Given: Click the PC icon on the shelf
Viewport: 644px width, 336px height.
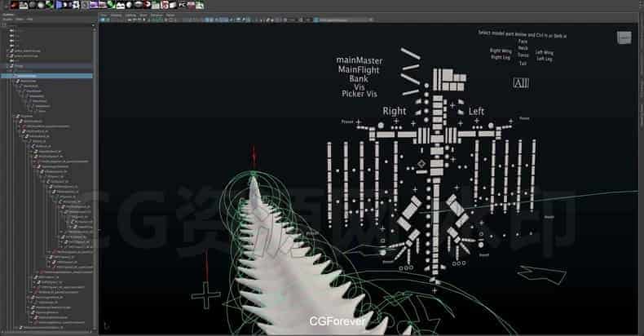Looking at the screenshot, I should [182, 5].
